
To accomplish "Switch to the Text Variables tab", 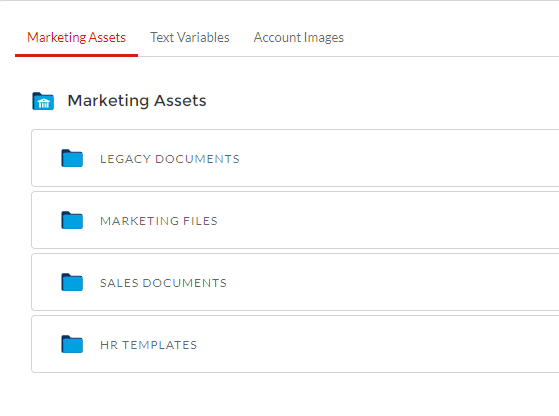I will [x=190, y=37].
